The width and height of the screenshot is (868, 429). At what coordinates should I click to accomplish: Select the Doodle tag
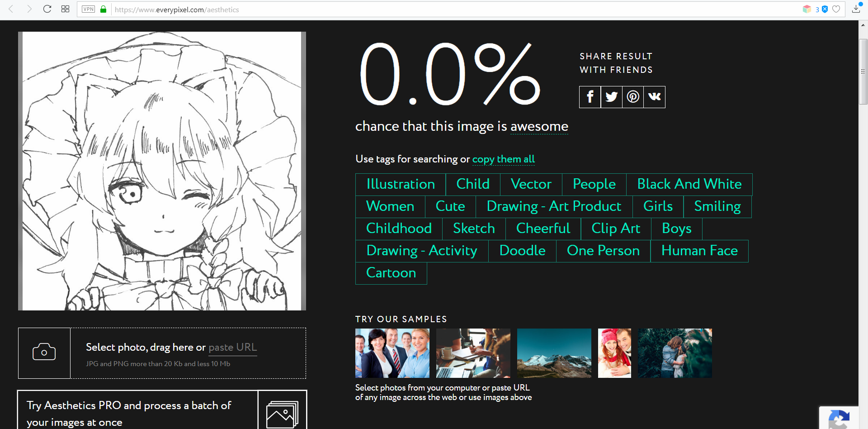pyautogui.click(x=522, y=251)
